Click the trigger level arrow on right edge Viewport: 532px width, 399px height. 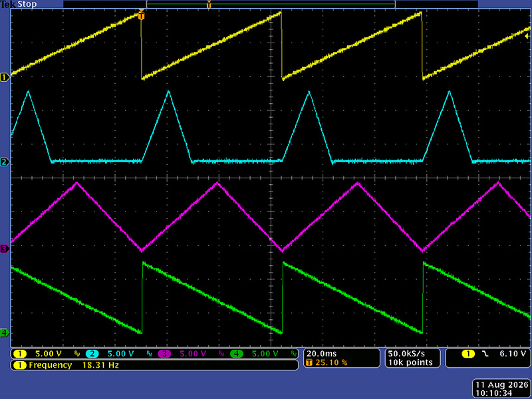click(527, 37)
